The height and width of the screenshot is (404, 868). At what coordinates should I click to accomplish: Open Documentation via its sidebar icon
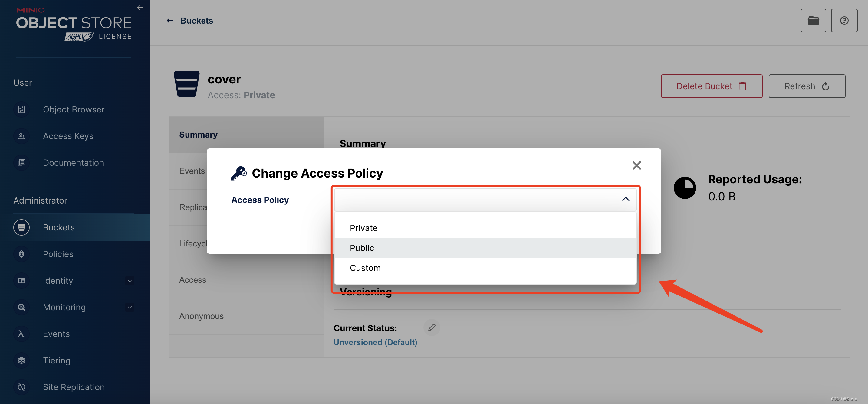pos(21,163)
